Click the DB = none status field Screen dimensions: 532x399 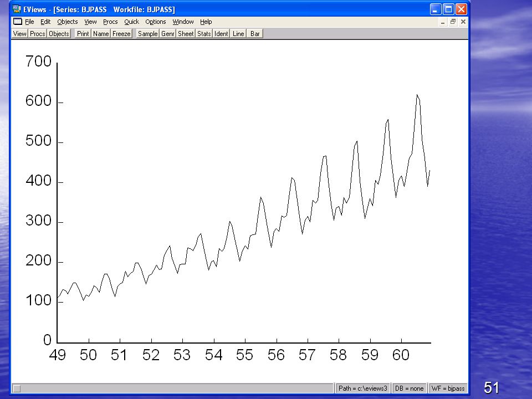pos(409,388)
